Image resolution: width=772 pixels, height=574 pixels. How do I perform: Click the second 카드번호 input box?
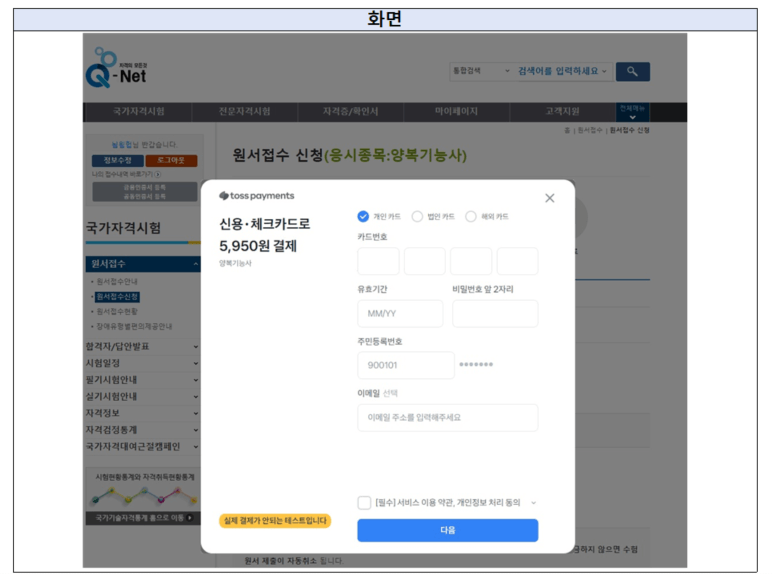click(424, 261)
